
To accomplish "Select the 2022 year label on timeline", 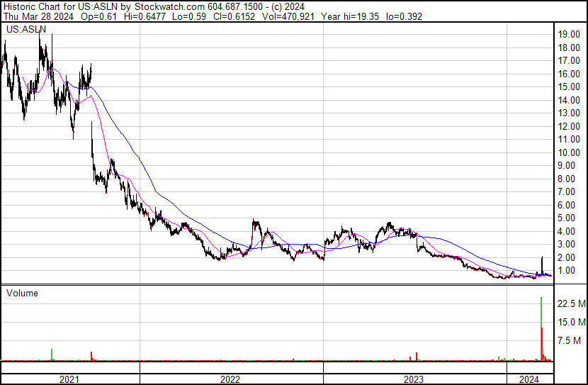I will [230, 379].
